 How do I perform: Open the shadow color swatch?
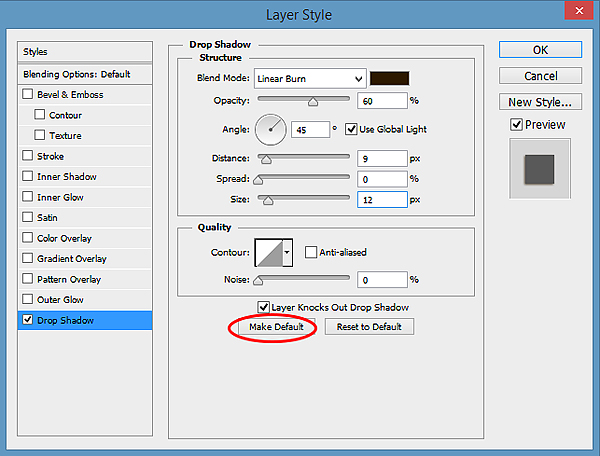coord(388,79)
